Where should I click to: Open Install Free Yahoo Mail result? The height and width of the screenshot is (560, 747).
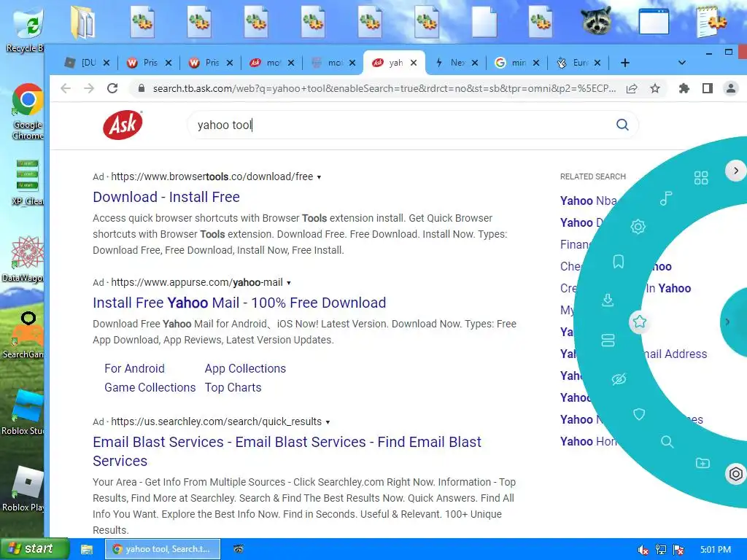coord(239,303)
